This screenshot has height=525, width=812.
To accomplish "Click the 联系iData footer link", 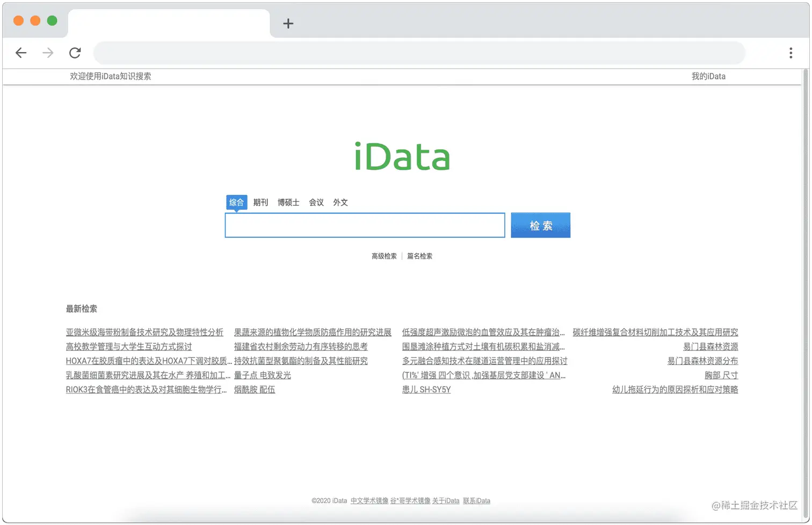I will click(476, 500).
